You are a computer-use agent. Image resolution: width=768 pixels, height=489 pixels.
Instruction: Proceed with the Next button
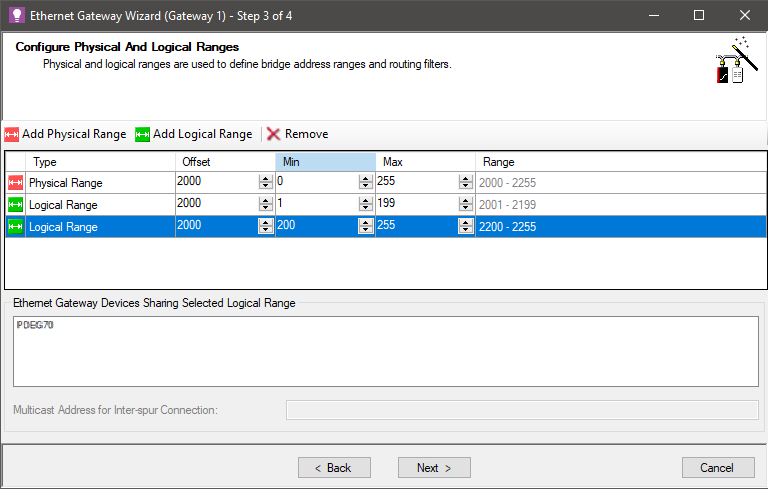coord(434,467)
